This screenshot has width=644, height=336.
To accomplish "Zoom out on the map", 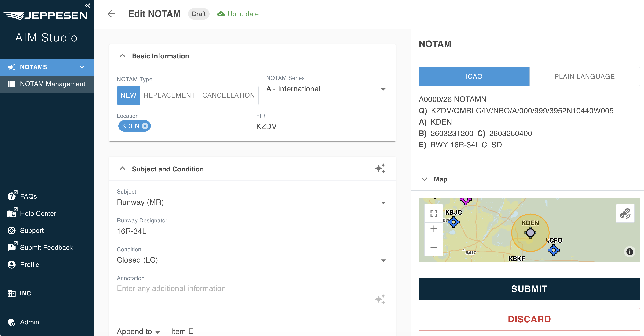I will point(434,247).
